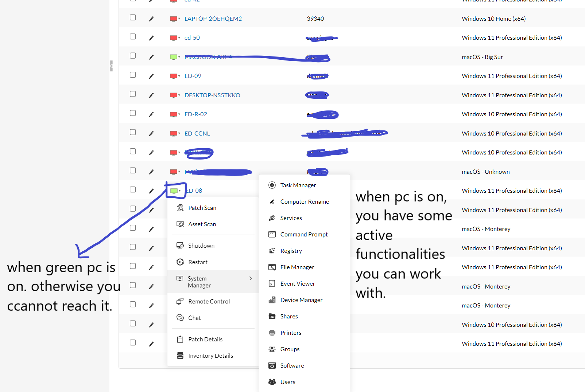Click the pencil edit icon for ED-09

(151, 76)
